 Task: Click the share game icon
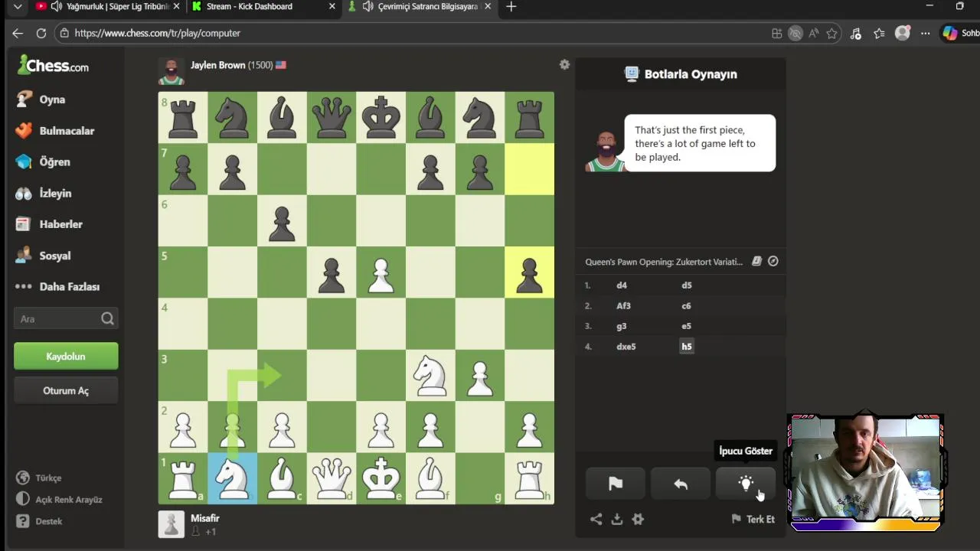click(x=596, y=519)
